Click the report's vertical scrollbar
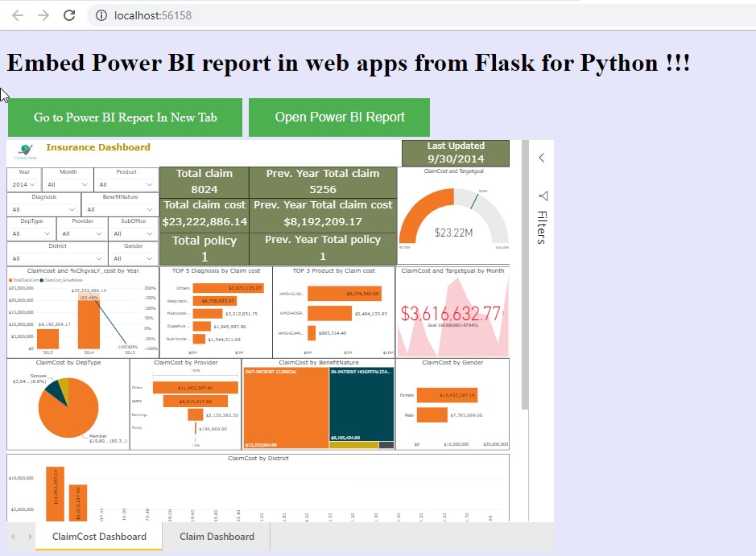The width and height of the screenshot is (756, 556). tap(525, 274)
